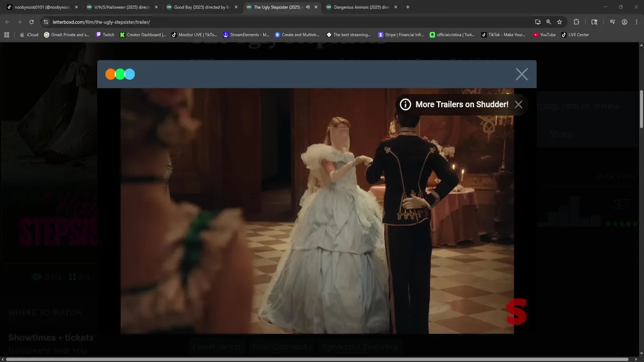644x362 pixels.
Task: Go back to previous page
Action: coord(7,22)
